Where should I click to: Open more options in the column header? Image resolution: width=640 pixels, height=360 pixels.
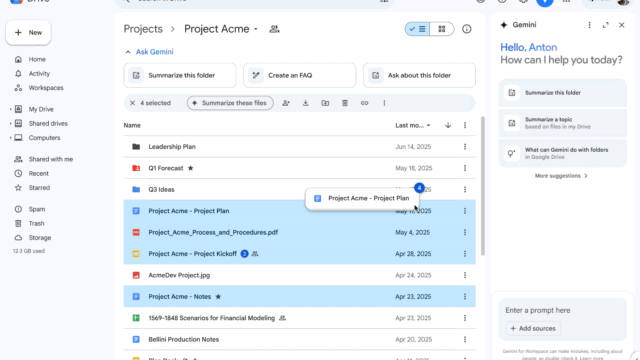[x=465, y=126]
